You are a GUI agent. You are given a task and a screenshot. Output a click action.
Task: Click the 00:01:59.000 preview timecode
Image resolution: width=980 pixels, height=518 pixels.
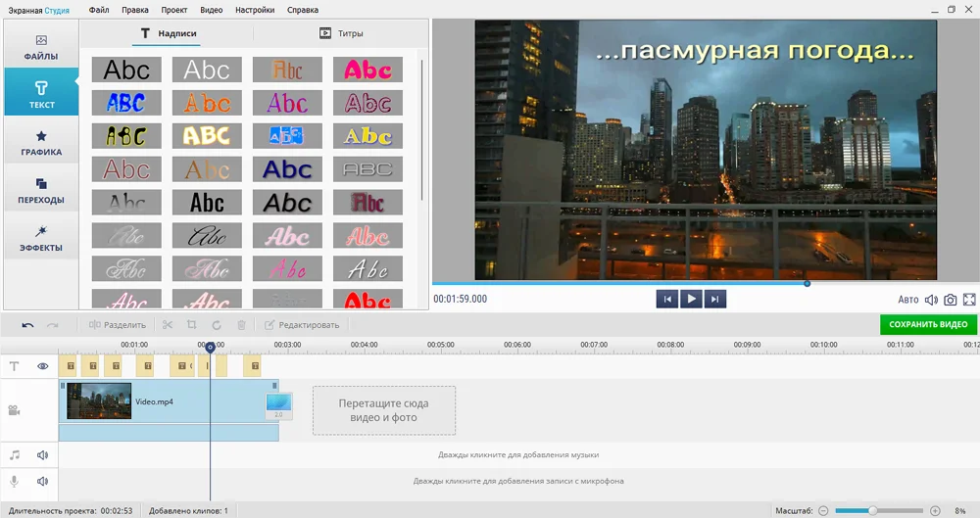460,300
